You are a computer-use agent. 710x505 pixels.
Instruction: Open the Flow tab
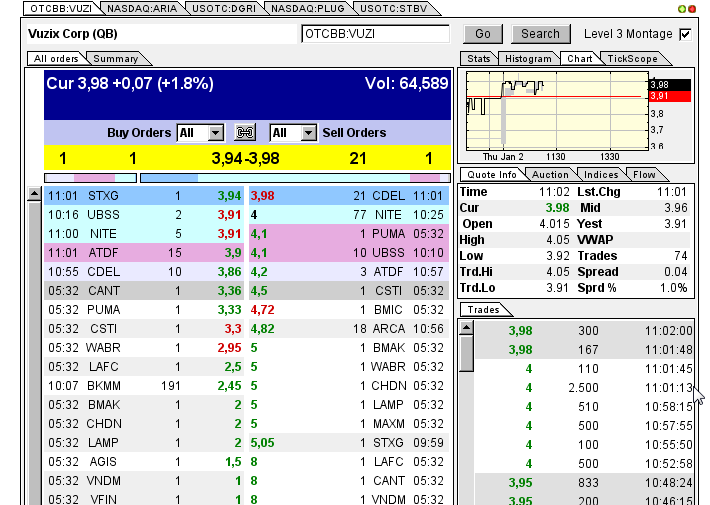(x=644, y=174)
